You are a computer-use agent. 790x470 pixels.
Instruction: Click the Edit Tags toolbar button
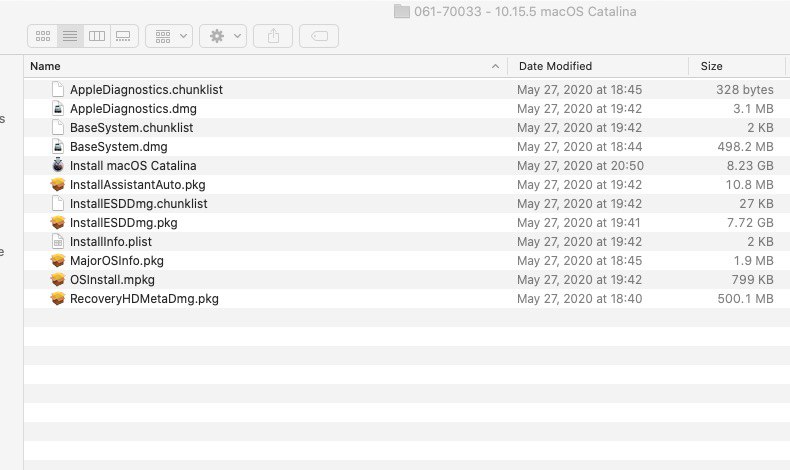319,36
